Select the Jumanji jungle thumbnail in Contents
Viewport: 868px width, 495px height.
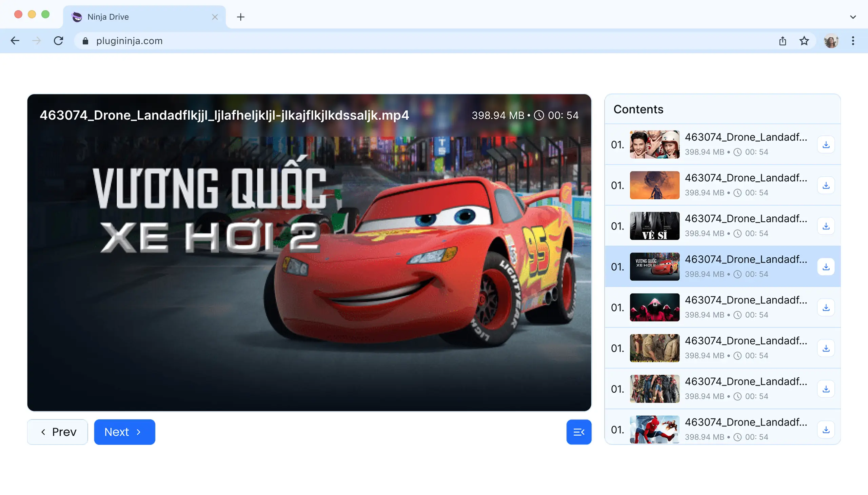[x=654, y=349]
